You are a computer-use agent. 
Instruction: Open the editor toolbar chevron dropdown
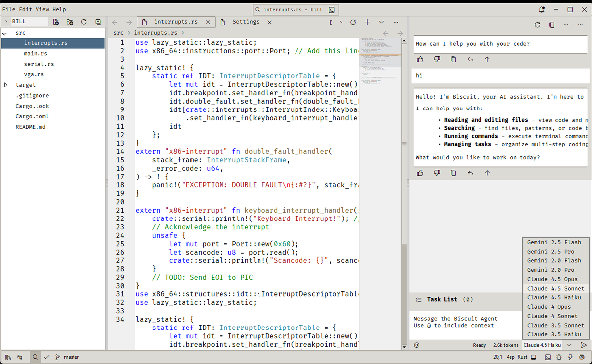coord(381,22)
